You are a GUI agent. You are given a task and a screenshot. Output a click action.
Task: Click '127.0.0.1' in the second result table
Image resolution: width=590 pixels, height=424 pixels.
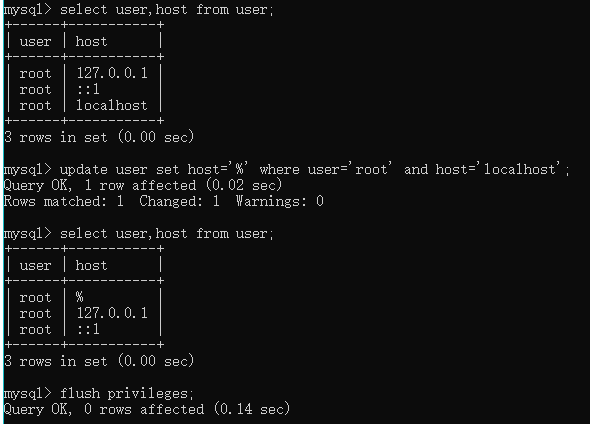point(112,313)
